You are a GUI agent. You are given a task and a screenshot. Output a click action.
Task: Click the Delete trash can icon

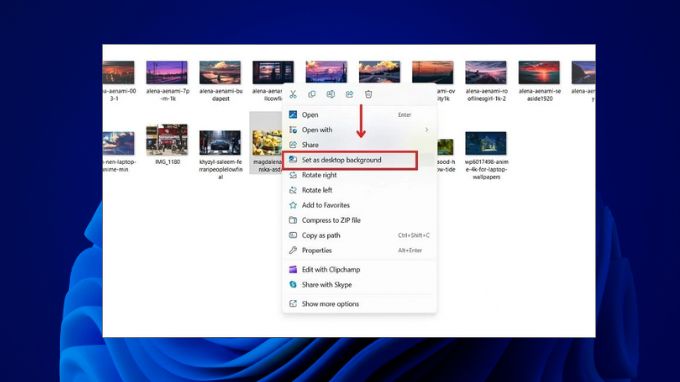pos(368,94)
